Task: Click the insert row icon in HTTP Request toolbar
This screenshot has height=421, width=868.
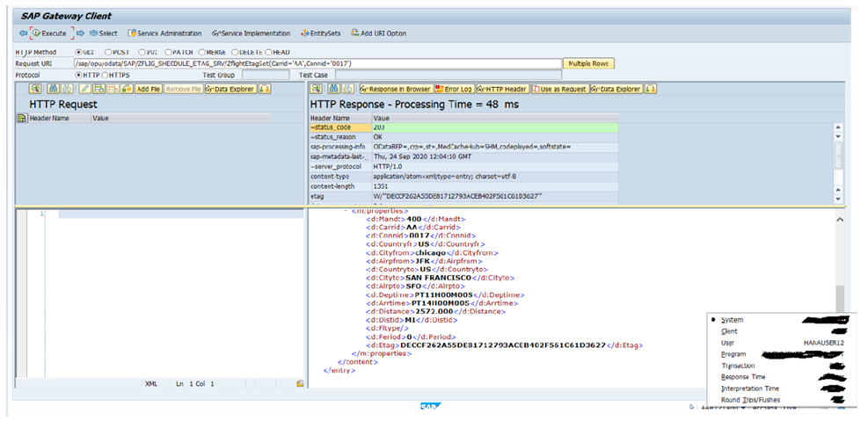Action: 98,89
